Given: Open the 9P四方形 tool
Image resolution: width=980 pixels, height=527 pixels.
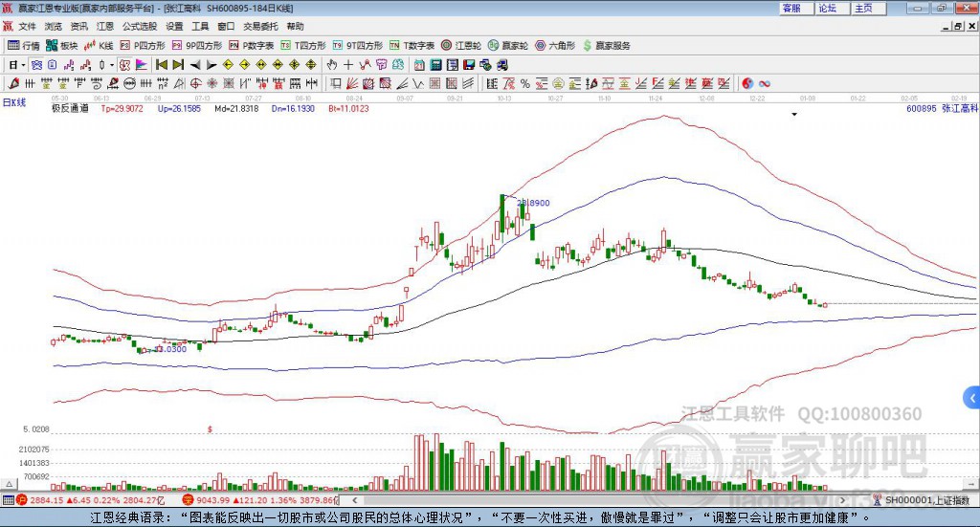Looking at the screenshot, I should pyautogui.click(x=197, y=46).
